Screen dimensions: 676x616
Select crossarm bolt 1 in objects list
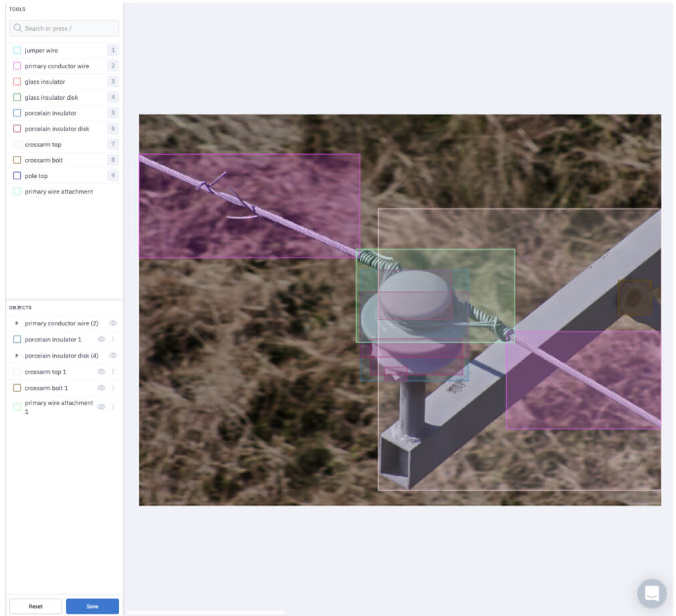point(46,388)
